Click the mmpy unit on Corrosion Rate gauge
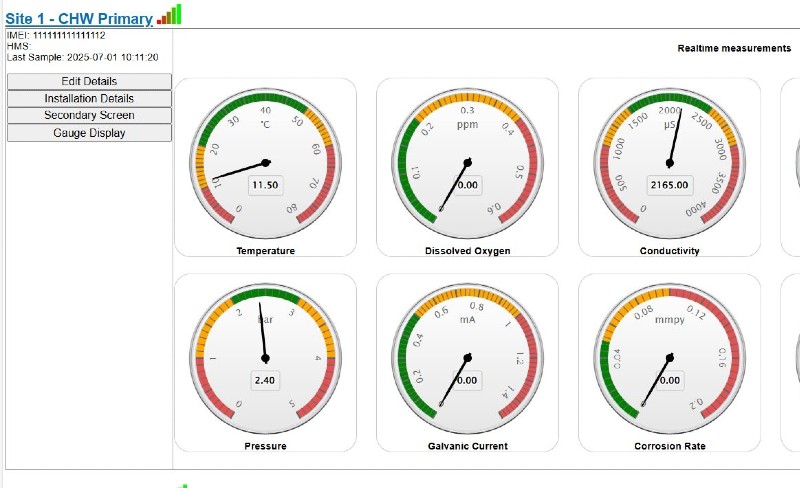Screen dimensions: 800x488 coord(669,320)
